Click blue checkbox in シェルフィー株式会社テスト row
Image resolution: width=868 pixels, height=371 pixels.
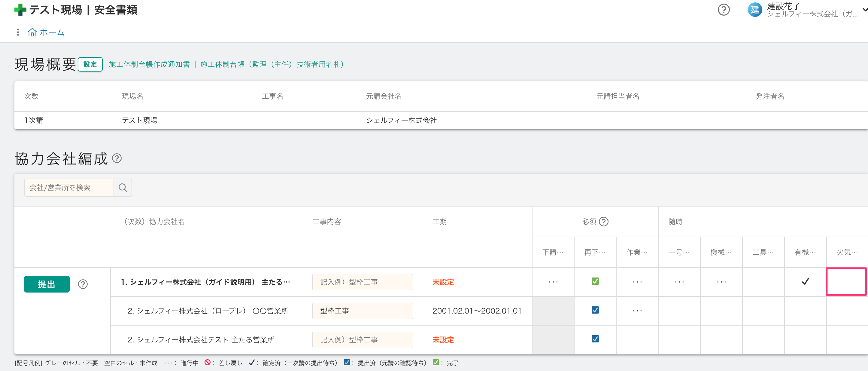click(595, 339)
